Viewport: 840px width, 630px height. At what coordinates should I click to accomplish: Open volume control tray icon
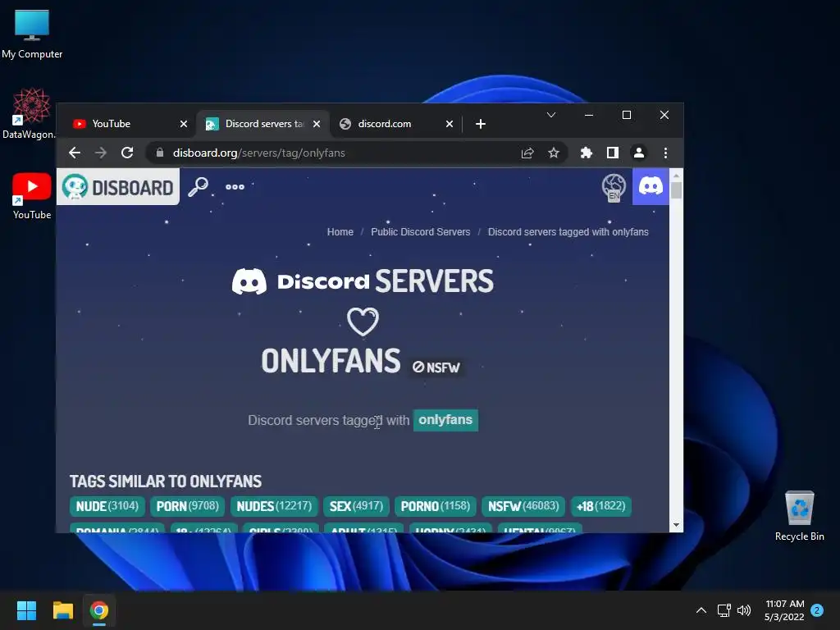[744, 610]
